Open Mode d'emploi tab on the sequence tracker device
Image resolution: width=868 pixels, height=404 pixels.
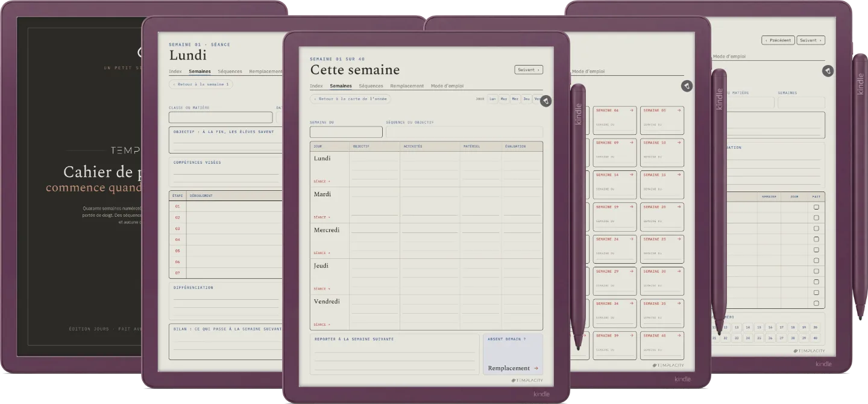click(x=729, y=57)
